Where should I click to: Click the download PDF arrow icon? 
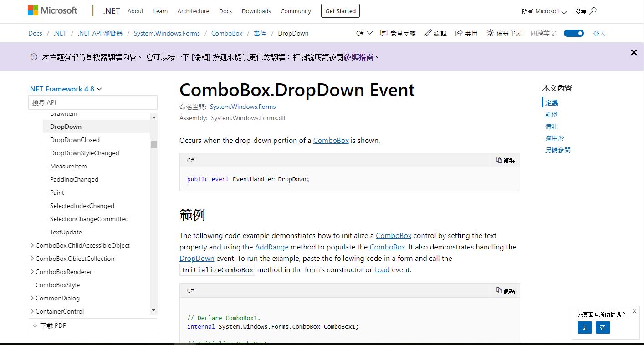(35, 325)
